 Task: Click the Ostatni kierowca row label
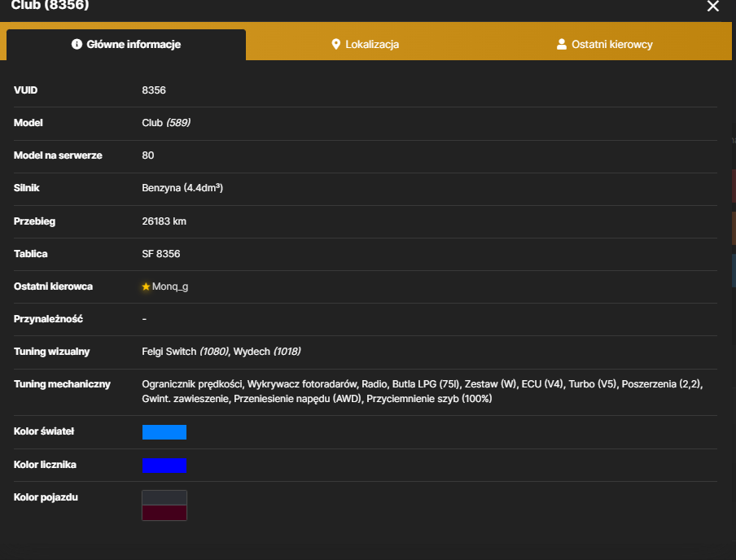point(53,287)
